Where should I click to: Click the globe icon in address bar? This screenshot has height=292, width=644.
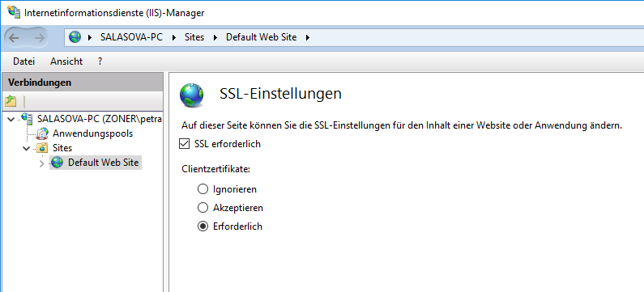(x=75, y=37)
